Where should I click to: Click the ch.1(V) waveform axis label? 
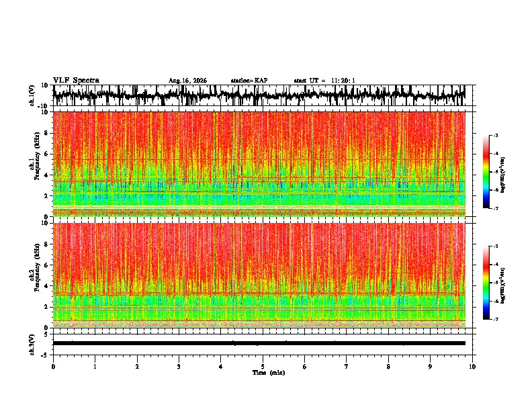32,95
